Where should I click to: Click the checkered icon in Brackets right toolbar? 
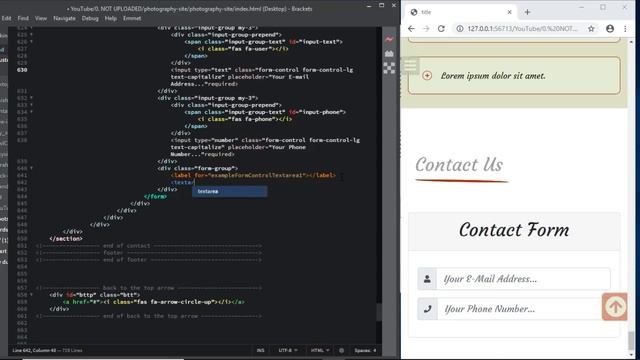[x=389, y=68]
